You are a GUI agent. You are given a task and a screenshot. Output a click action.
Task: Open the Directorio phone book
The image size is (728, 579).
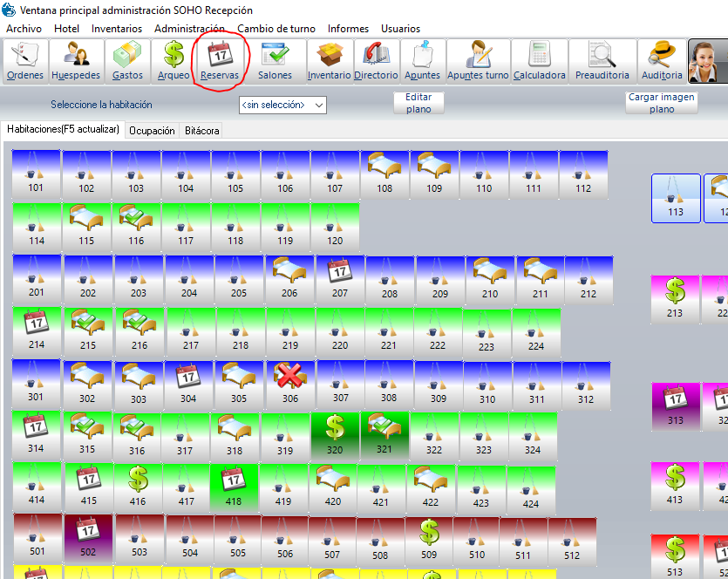(376, 61)
